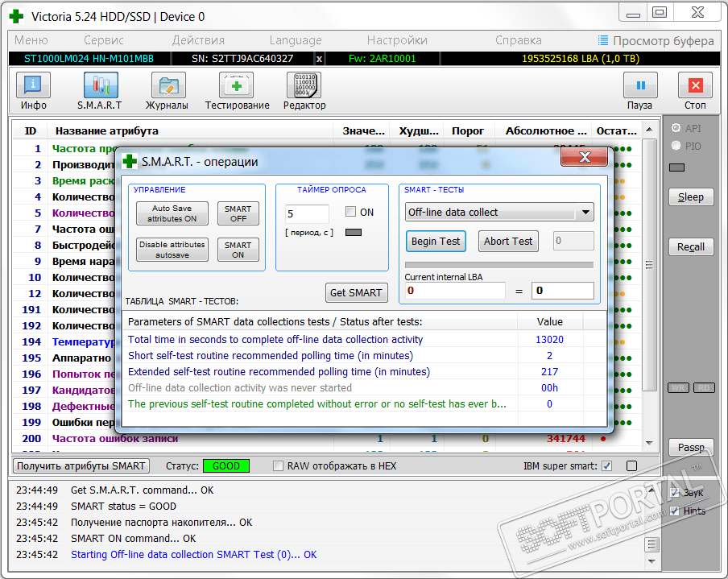The height and width of the screenshot is (579, 728).
Task: Open the Действия menu
Action: click(198, 40)
